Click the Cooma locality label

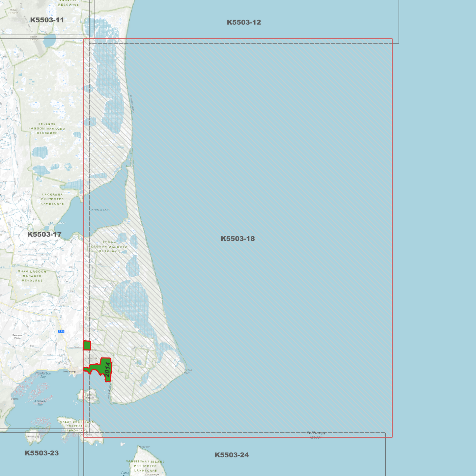point(14,399)
